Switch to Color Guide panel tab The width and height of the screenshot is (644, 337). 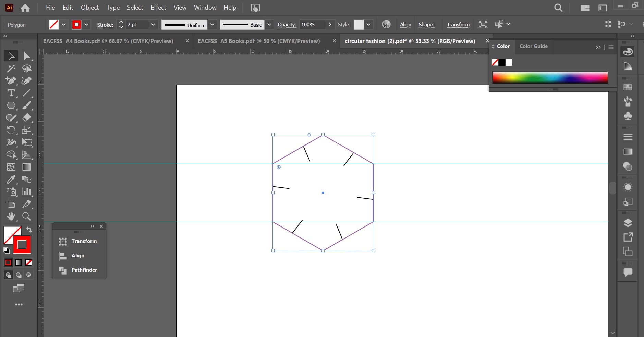point(533,46)
